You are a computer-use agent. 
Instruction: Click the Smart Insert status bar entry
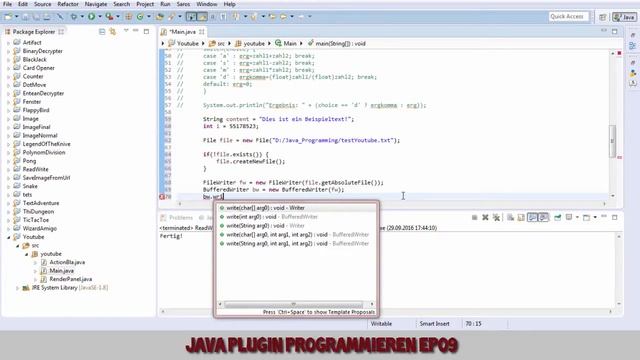click(x=434, y=324)
